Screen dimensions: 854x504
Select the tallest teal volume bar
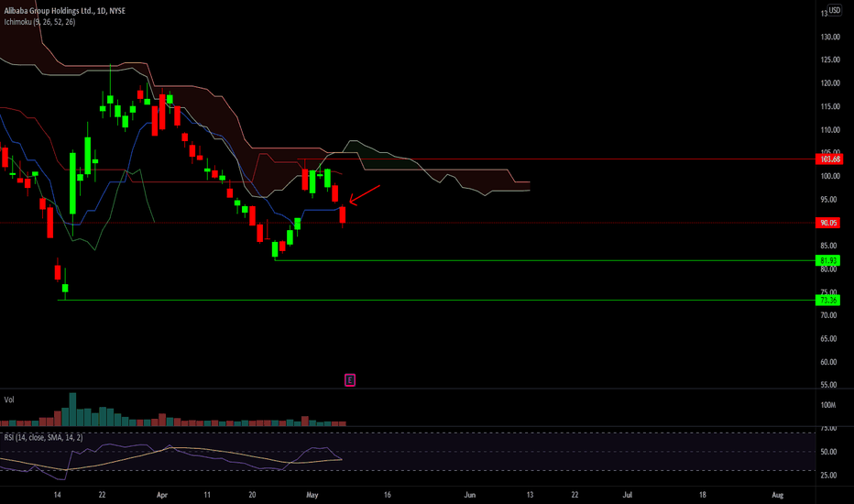tap(72, 410)
